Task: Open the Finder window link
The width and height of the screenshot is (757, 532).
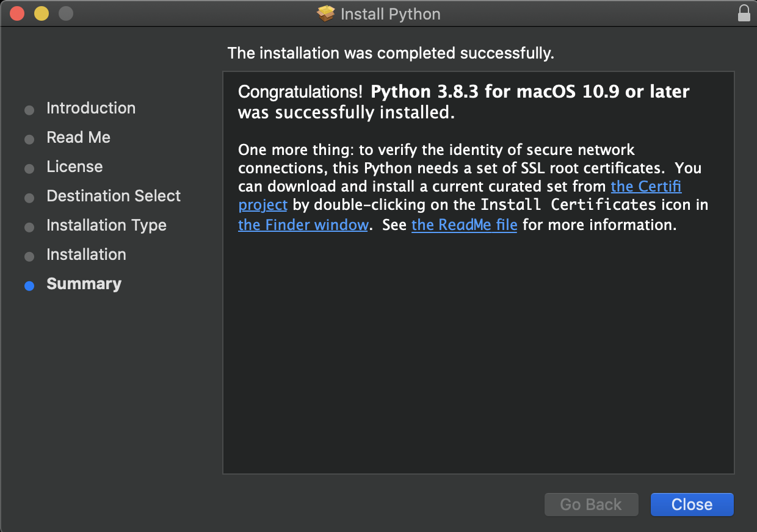Action: [303, 225]
